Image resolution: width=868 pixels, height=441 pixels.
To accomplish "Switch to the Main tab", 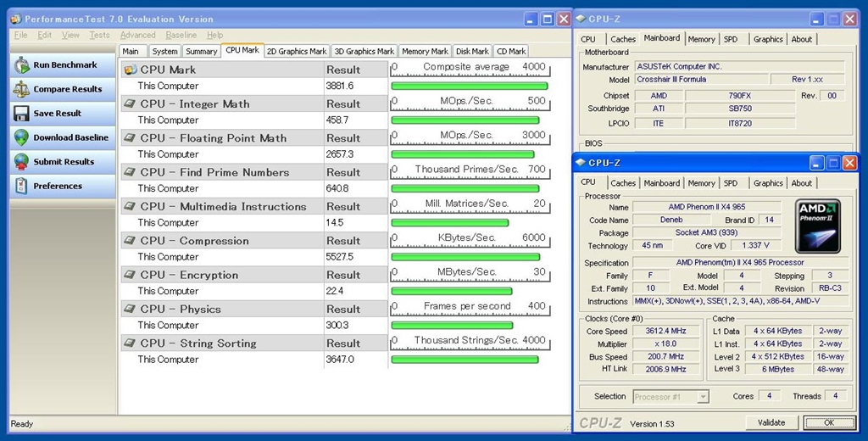I will (x=132, y=51).
